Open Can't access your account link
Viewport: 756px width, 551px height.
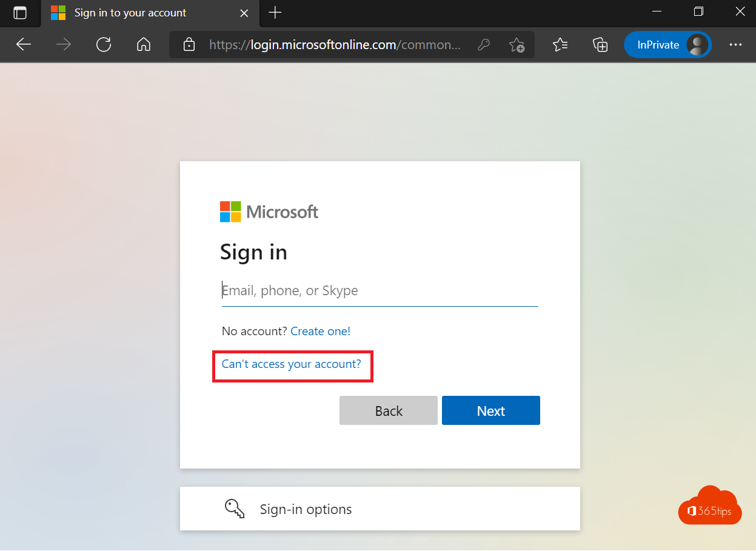click(292, 364)
